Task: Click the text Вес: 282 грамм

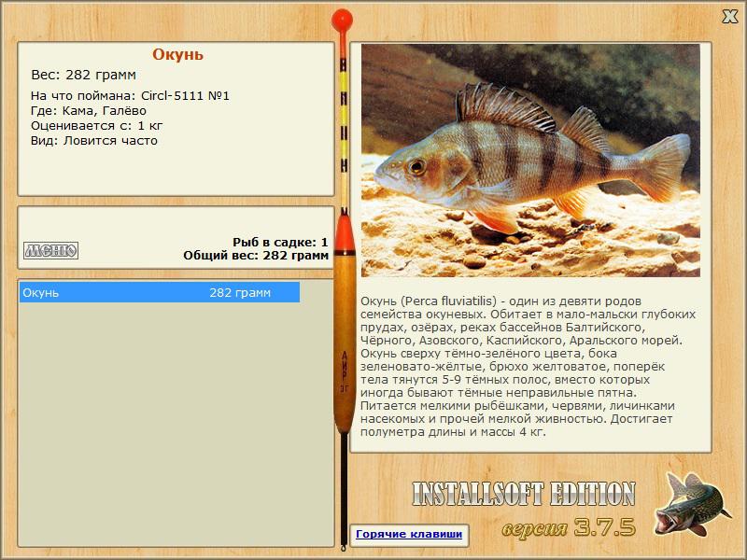Action: click(83, 75)
